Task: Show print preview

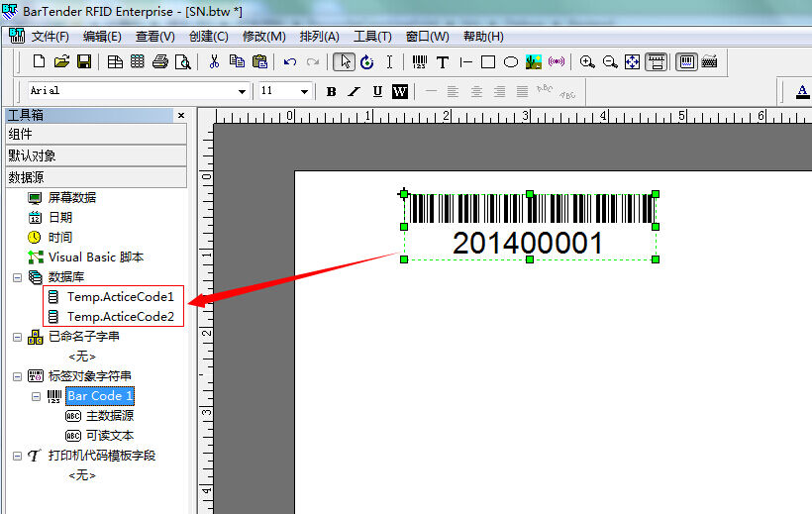Action: [x=183, y=61]
